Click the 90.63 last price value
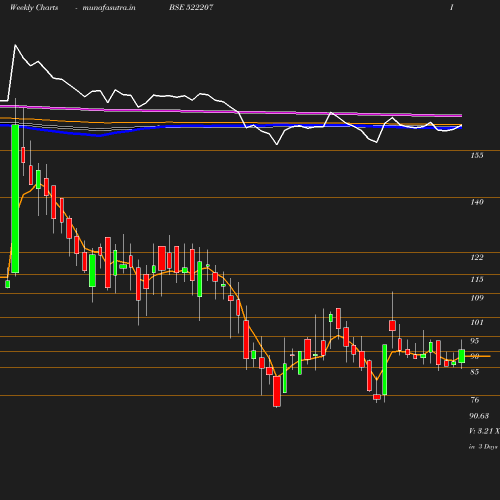This screenshot has width=500, height=500. pos(479,416)
